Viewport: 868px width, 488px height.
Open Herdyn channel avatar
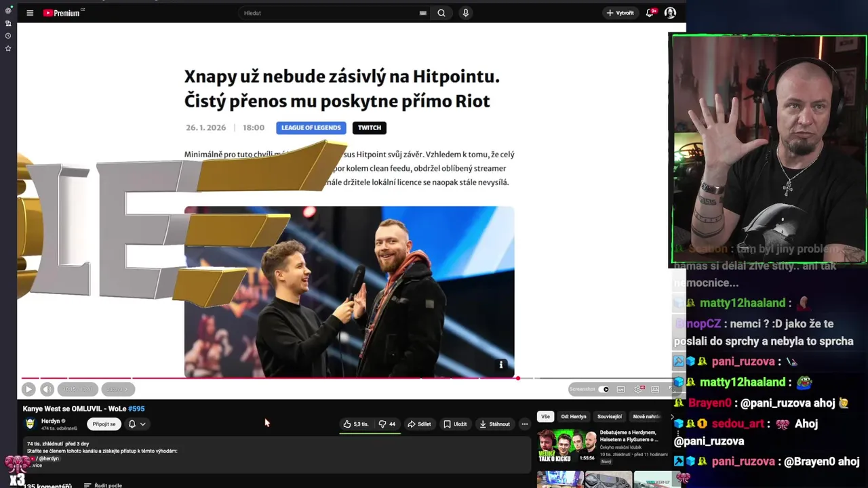pos(30,424)
